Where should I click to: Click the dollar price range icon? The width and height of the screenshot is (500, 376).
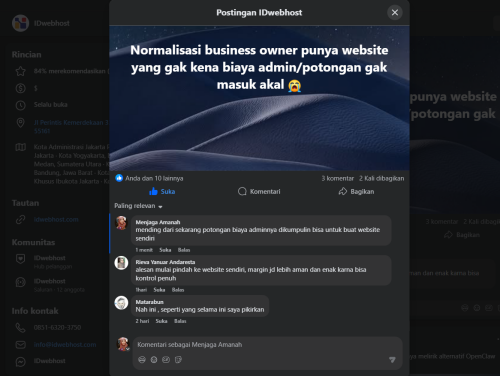click(20, 88)
